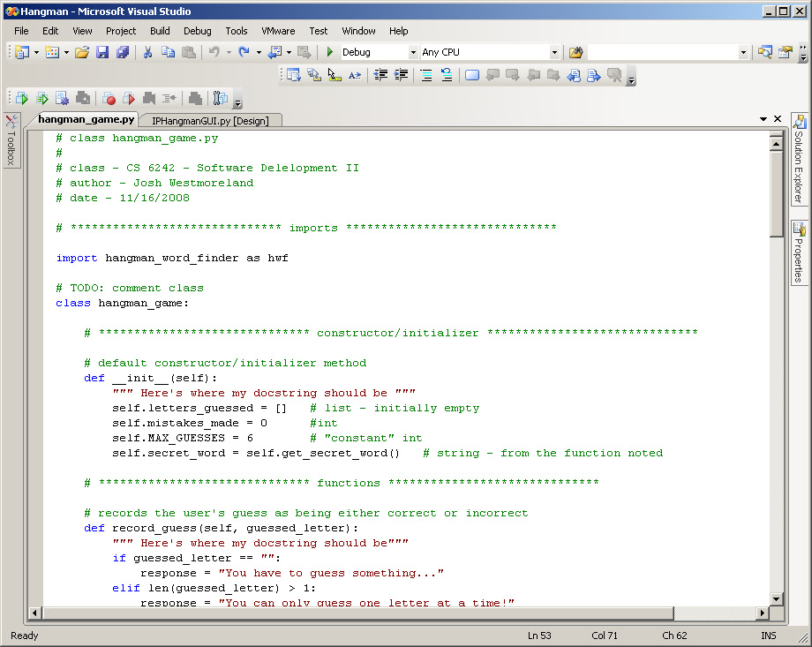Open the Edit menu
This screenshot has width=812, height=647.
coord(50,31)
